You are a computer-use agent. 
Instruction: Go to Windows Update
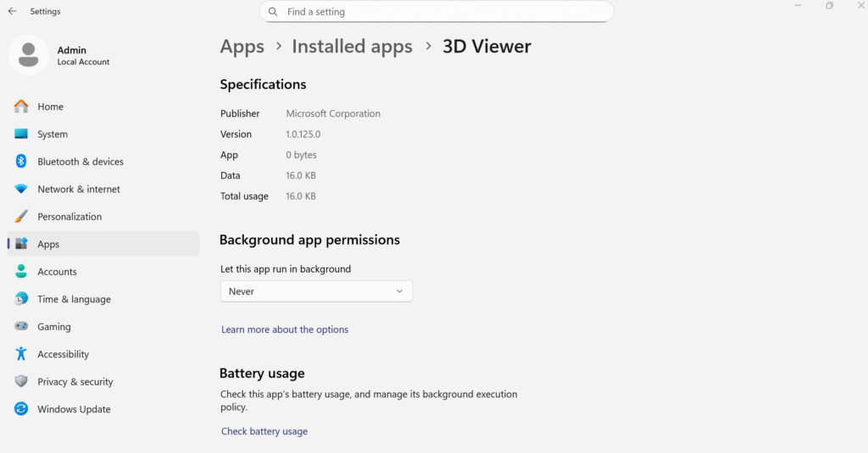103,409
